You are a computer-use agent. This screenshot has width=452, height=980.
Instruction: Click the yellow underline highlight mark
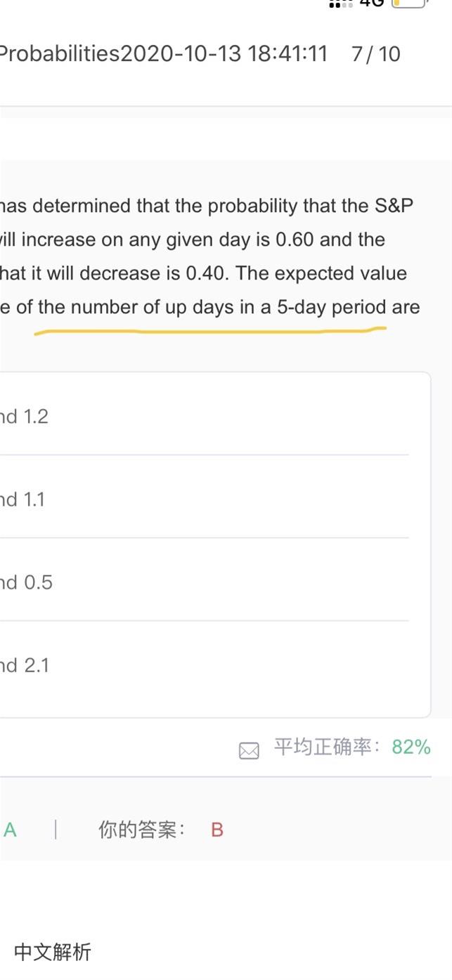click(x=209, y=329)
